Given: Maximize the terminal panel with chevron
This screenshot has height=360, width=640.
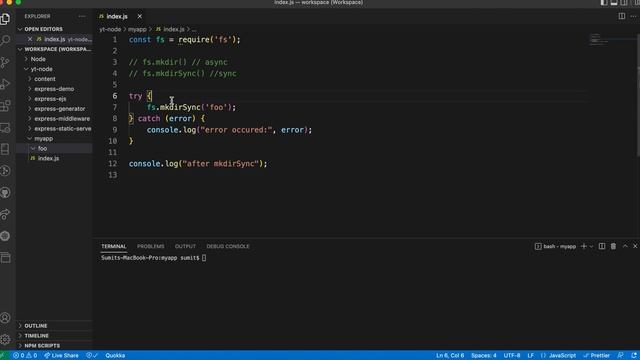Looking at the screenshot, I should [x=625, y=246].
